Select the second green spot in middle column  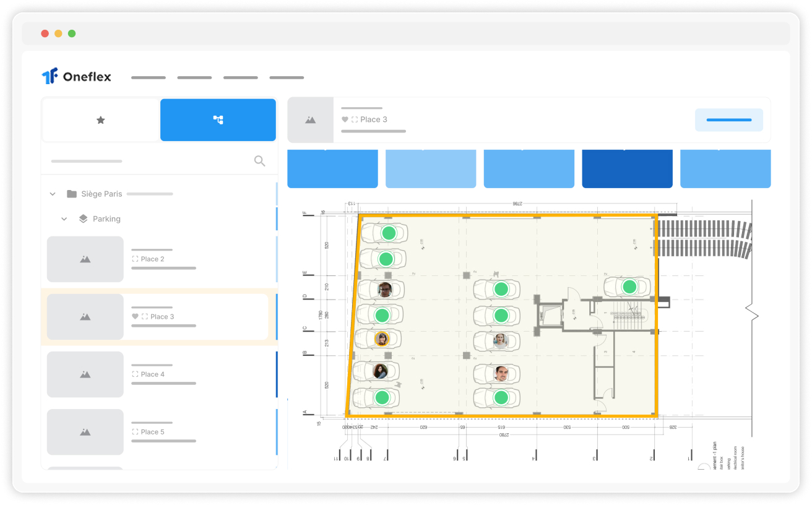click(x=501, y=316)
